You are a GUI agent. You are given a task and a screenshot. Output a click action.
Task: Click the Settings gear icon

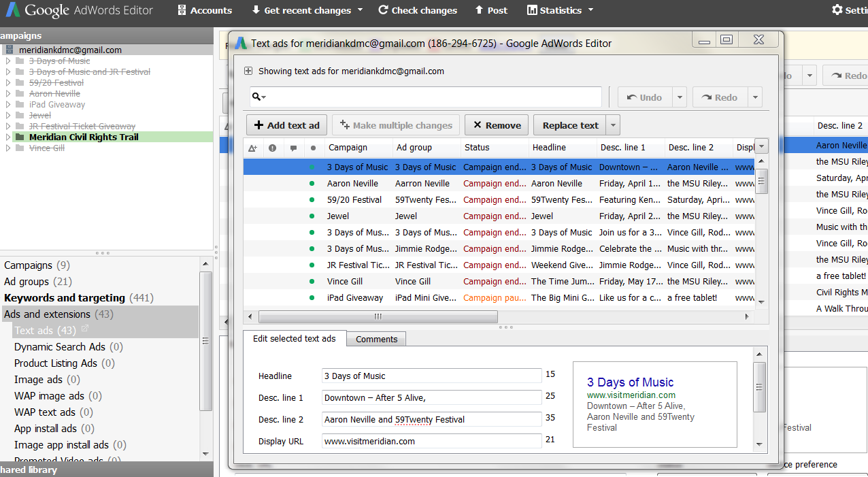tap(837, 10)
